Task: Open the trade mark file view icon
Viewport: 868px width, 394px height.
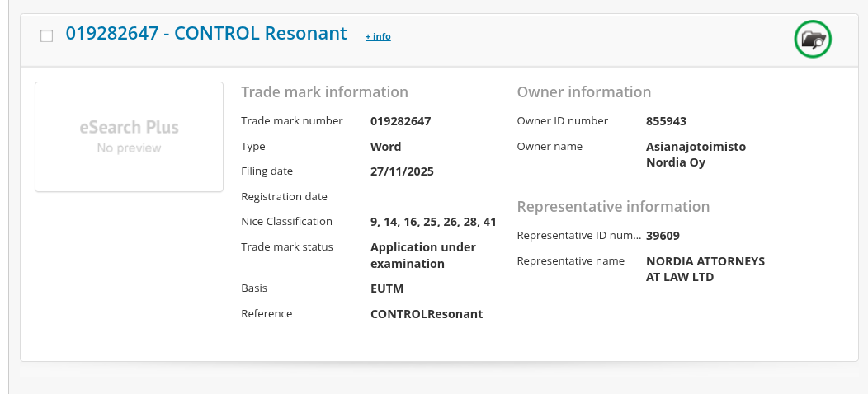Action: 813,39
